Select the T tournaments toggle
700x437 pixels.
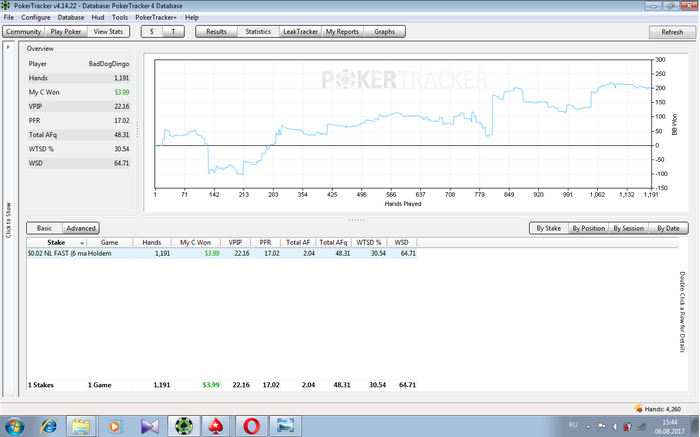coord(173,32)
